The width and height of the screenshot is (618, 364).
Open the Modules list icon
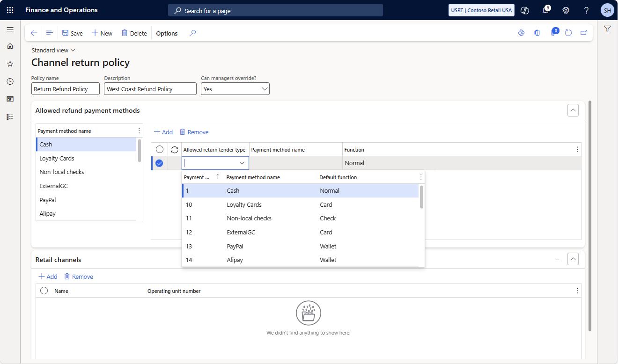coord(10,116)
